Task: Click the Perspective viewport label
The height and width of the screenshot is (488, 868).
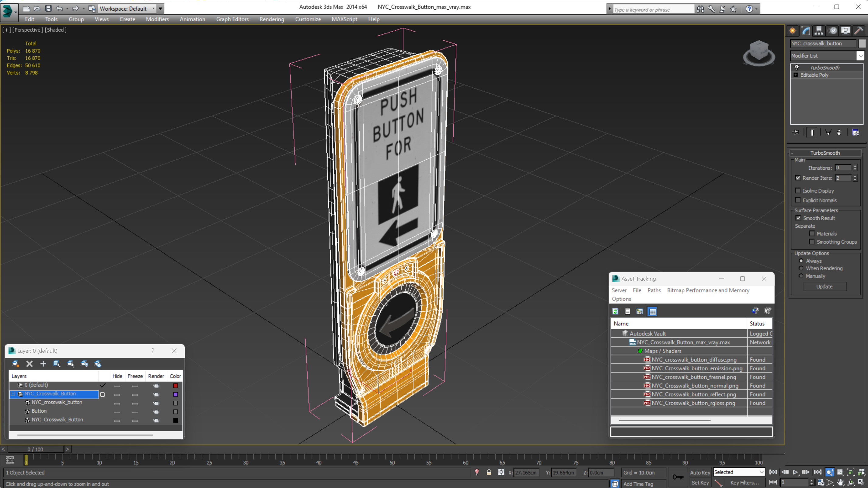Action: 28,29
